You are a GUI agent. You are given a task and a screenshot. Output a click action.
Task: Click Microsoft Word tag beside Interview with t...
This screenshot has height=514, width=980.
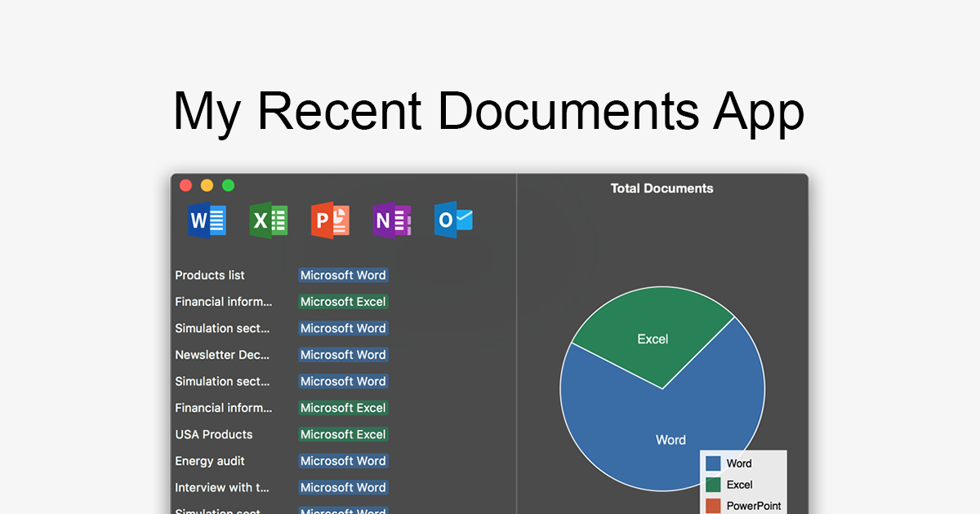343,488
